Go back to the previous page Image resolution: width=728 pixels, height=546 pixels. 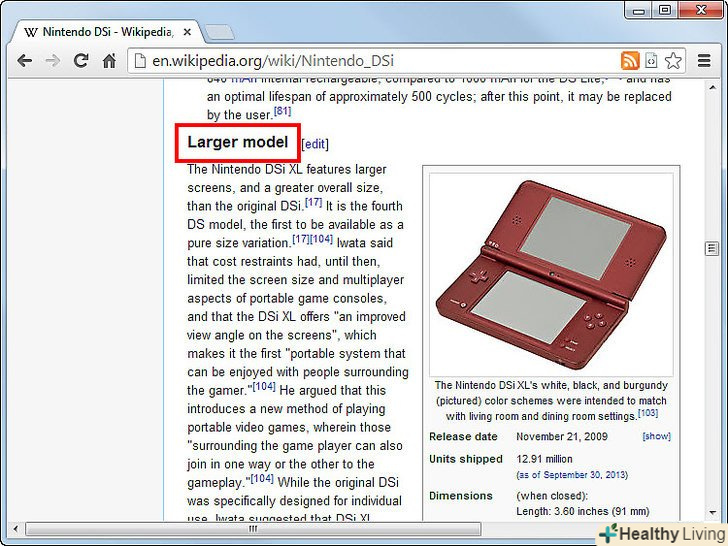(x=25, y=61)
